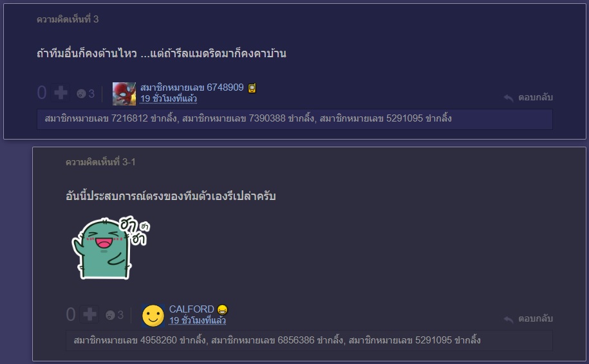
Task: Click the green laughing monster sticker
Action: click(111, 248)
